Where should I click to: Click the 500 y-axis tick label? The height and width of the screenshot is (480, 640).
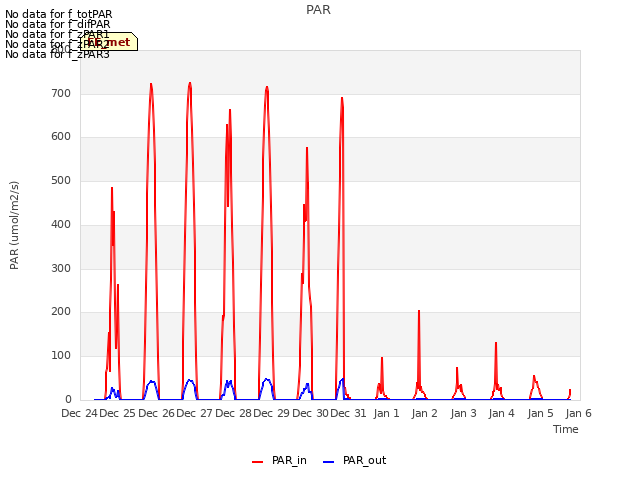tap(61, 180)
